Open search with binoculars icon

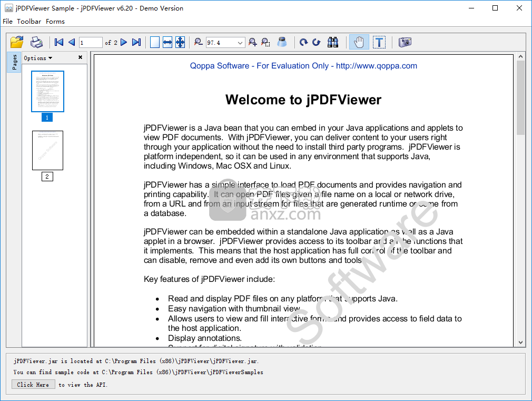coord(333,43)
